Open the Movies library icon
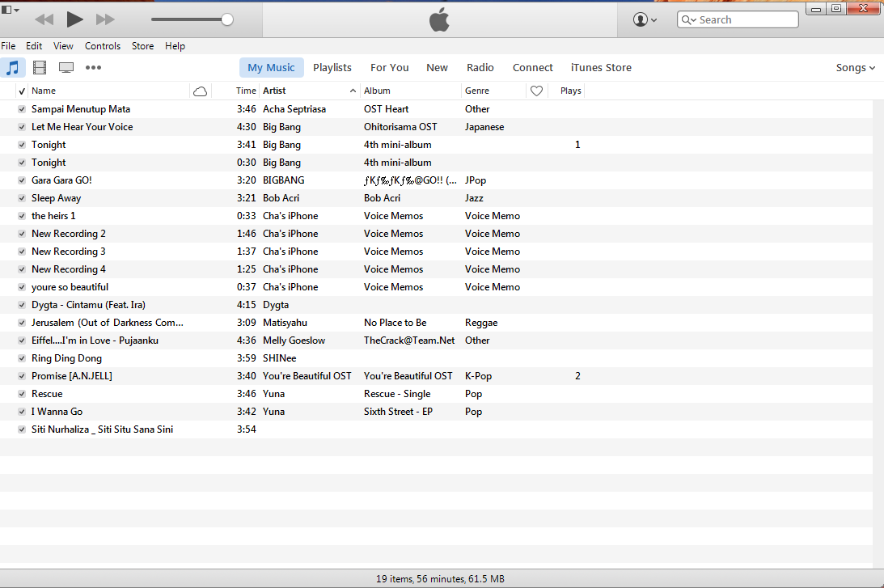This screenshot has width=884, height=588. pyautogui.click(x=40, y=68)
